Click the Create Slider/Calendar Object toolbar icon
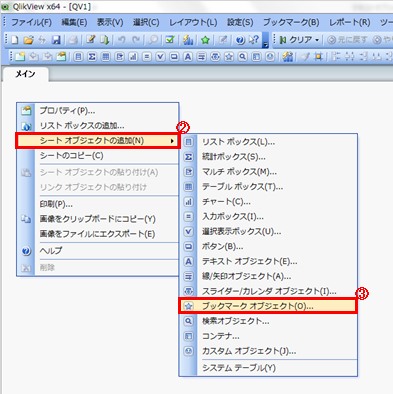Image resolution: width=393 pixels, height=394 pixels. tap(215, 57)
